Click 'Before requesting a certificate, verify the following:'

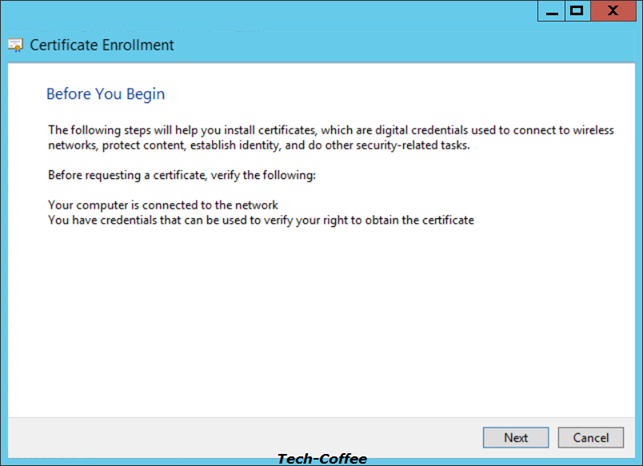click(182, 175)
